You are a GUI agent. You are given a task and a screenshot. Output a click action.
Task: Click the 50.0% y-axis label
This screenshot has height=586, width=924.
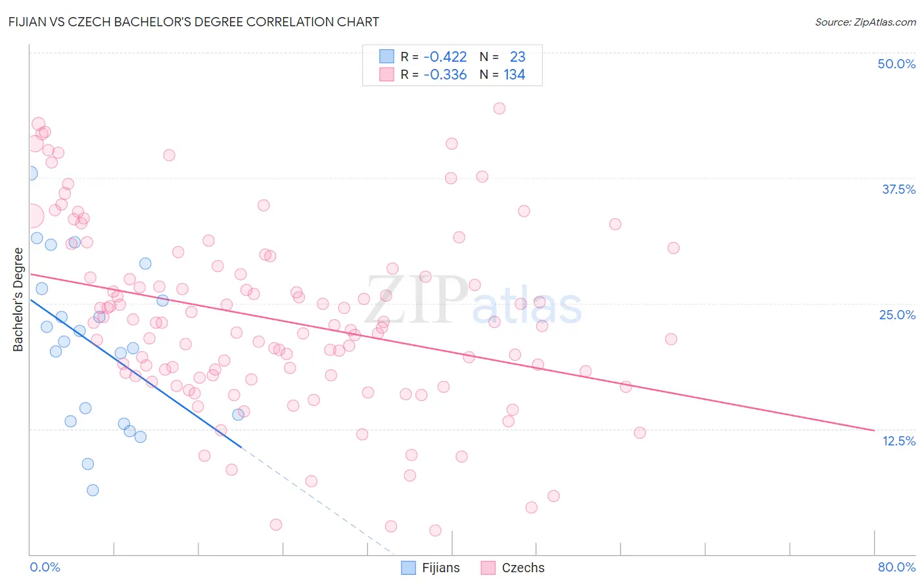pyautogui.click(x=896, y=64)
